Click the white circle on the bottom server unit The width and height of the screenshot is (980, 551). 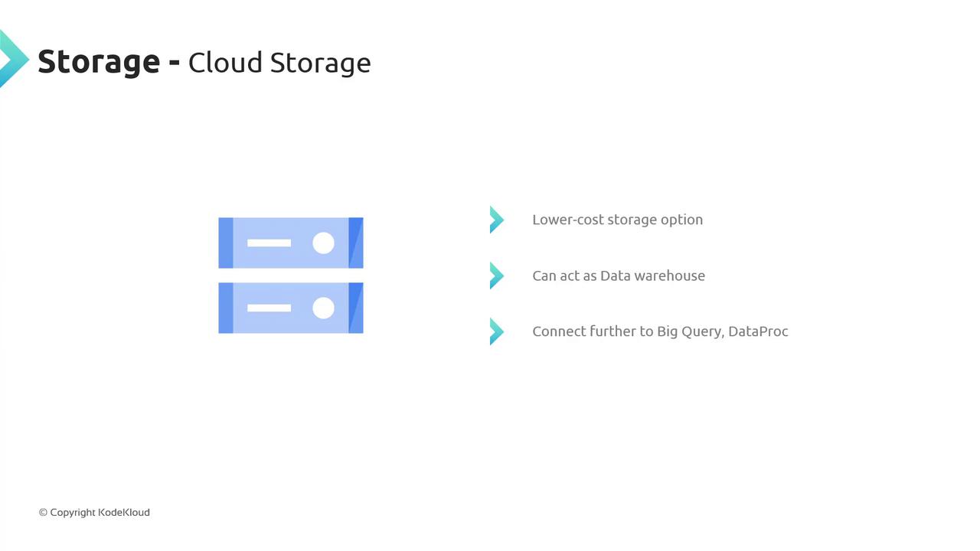[x=323, y=308]
